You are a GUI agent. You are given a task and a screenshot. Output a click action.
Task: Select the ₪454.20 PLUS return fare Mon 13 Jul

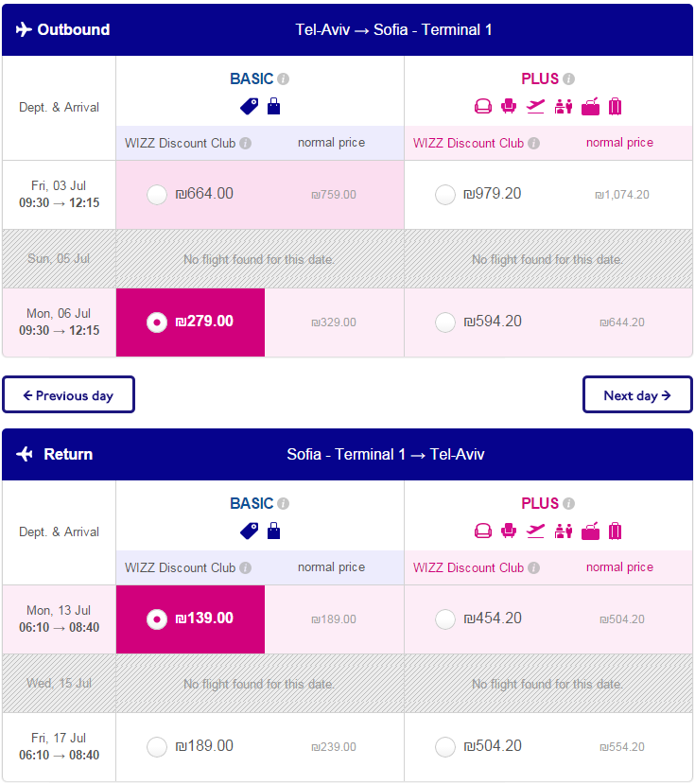(x=445, y=619)
